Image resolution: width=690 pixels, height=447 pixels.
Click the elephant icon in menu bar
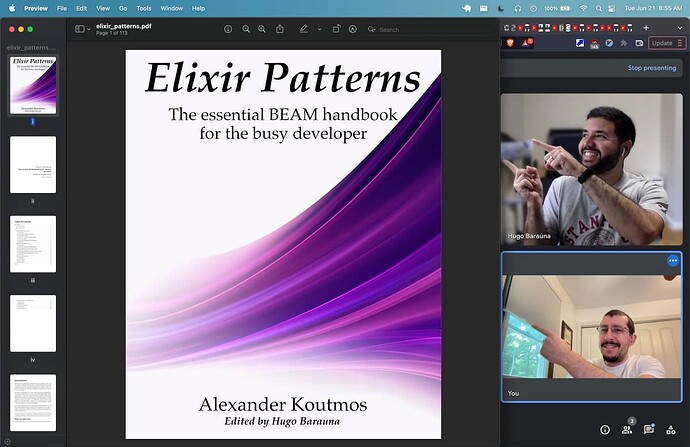pyautogui.click(x=467, y=8)
